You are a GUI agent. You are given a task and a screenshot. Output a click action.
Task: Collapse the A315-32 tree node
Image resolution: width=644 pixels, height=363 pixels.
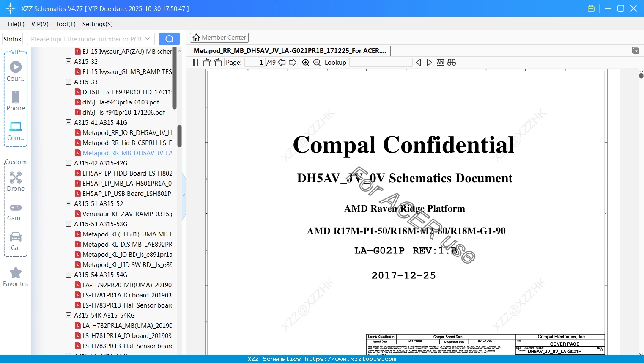point(69,61)
